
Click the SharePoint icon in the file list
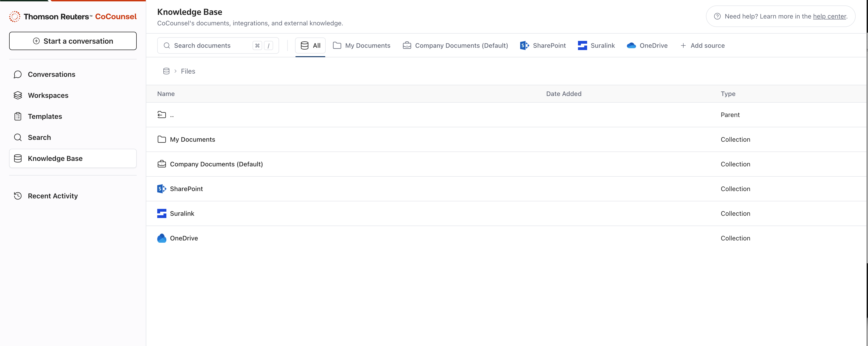[x=162, y=189]
